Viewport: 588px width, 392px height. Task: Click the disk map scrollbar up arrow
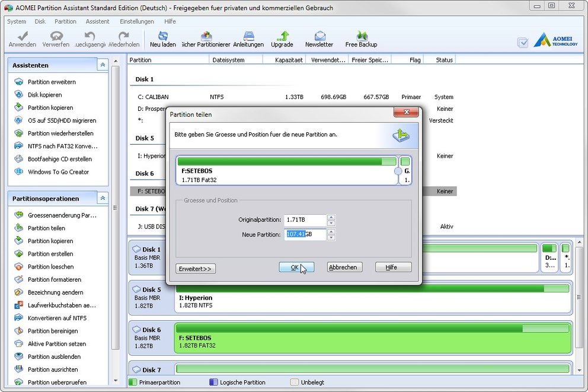tap(579, 242)
